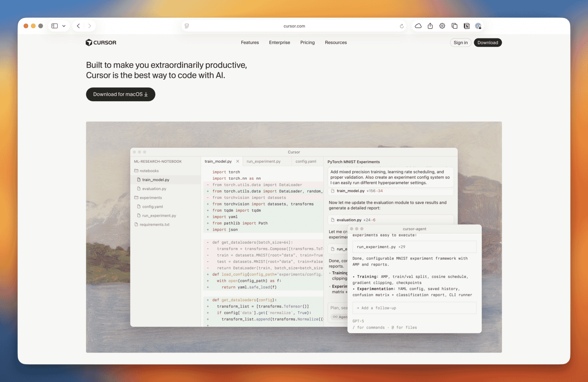Go to the Pricing page
588x382 pixels.
click(x=307, y=42)
